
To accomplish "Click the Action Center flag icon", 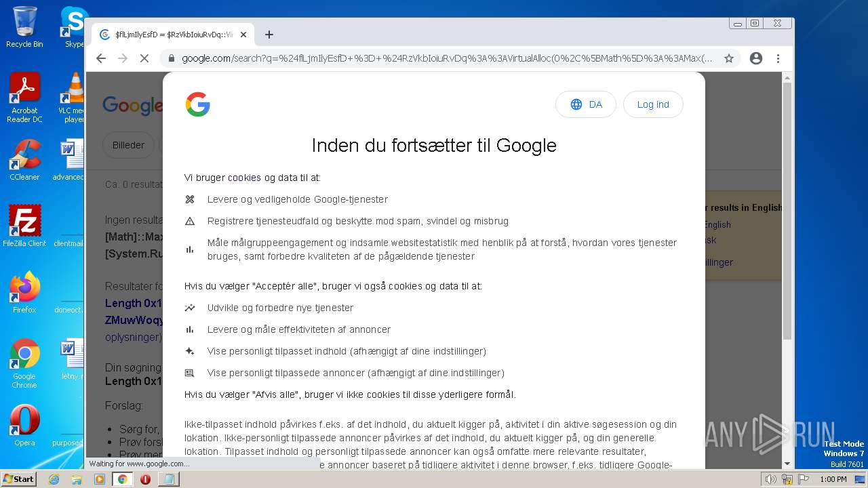I will (x=803, y=479).
